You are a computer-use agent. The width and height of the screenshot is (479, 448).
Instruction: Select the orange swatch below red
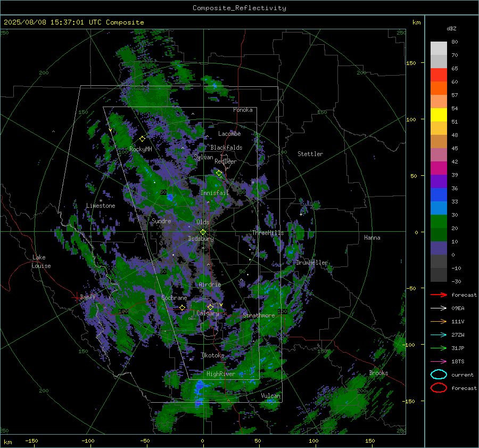click(439, 88)
